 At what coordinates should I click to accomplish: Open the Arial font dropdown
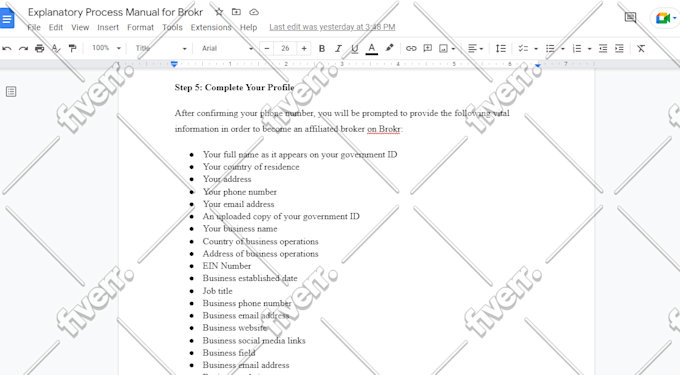coord(227,48)
